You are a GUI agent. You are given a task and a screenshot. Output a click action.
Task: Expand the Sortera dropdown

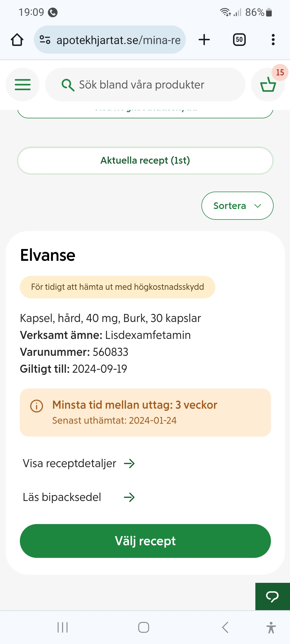[x=237, y=206]
